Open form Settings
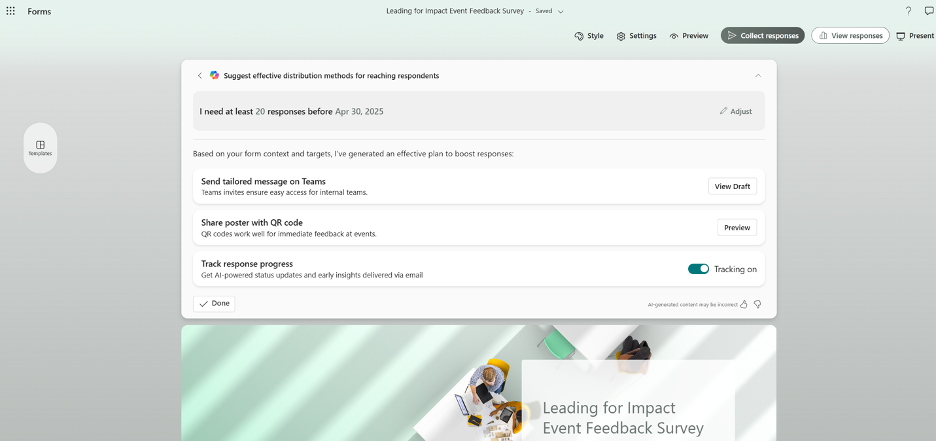Viewport: 936px width, 442px height. pos(636,36)
